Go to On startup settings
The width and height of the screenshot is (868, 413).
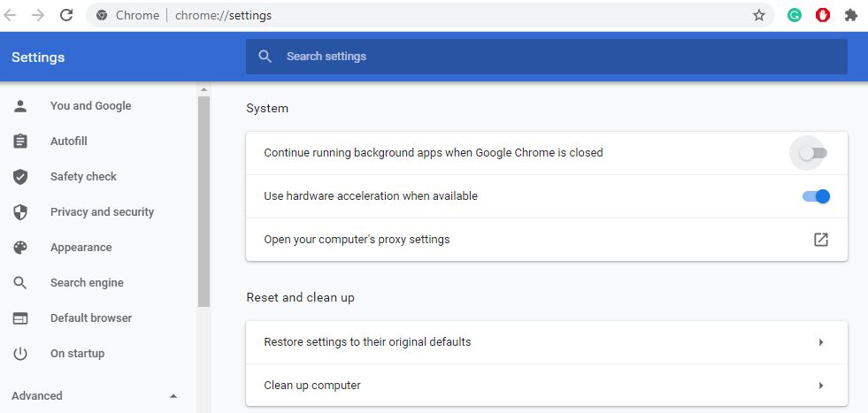(x=78, y=354)
